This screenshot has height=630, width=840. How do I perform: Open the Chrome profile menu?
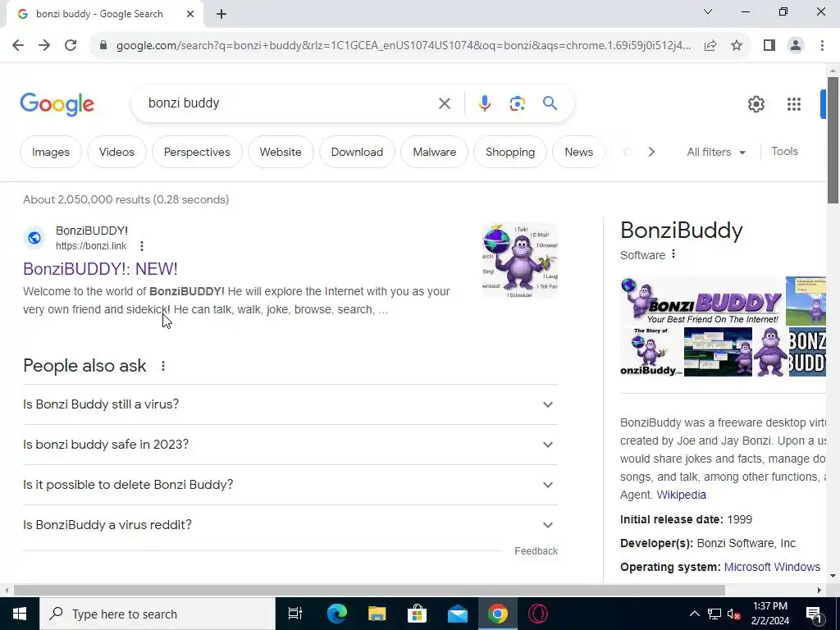pyautogui.click(x=796, y=46)
